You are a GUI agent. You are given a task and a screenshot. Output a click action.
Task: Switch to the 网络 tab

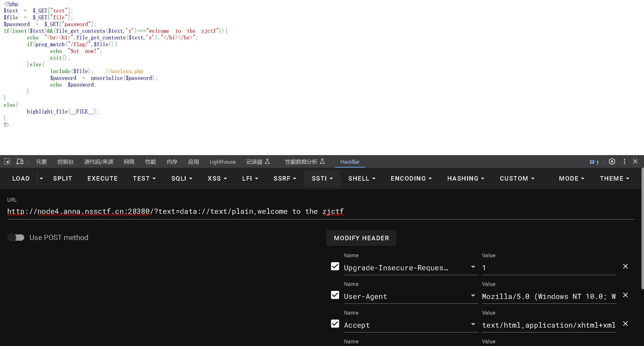point(129,162)
